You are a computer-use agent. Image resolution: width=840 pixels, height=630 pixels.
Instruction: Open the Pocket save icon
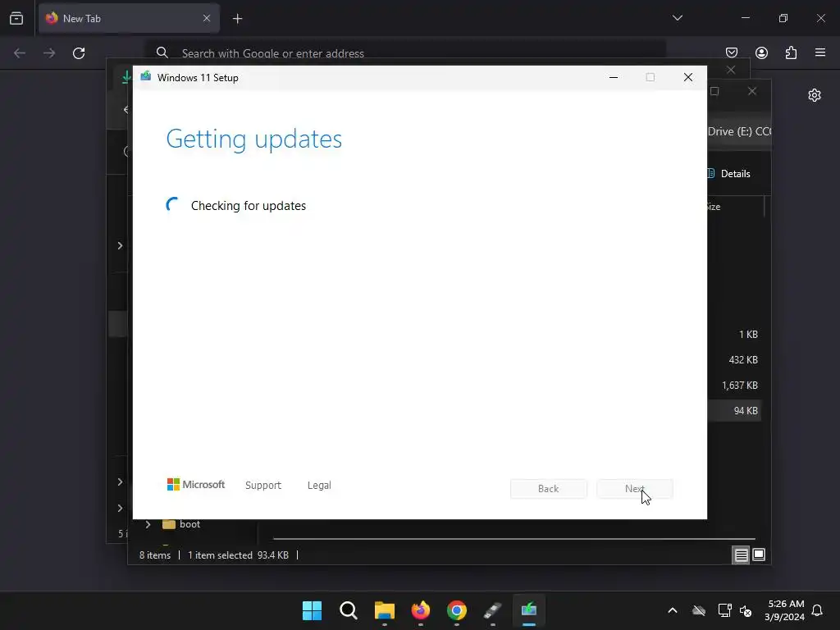[x=732, y=52]
